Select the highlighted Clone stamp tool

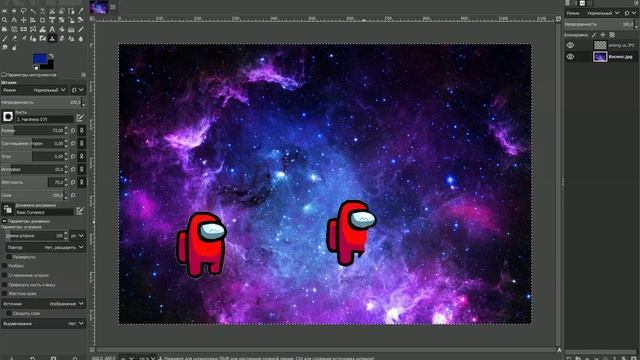click(52, 38)
